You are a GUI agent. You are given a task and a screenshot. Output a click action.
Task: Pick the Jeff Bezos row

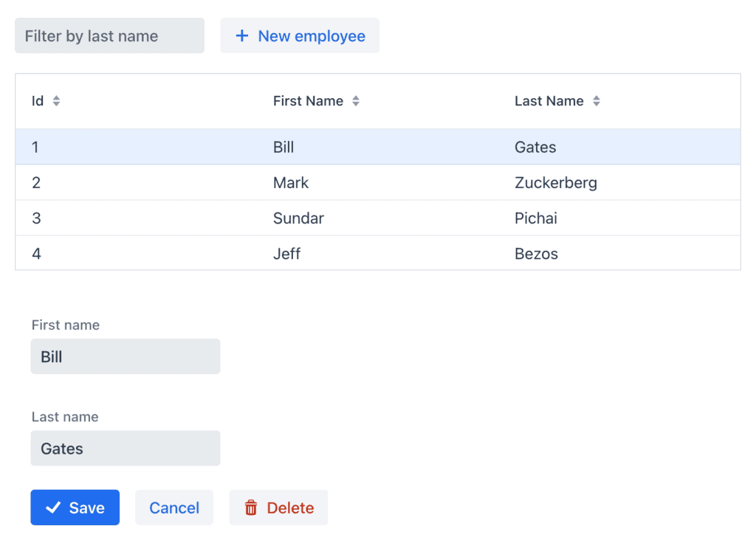click(x=377, y=253)
